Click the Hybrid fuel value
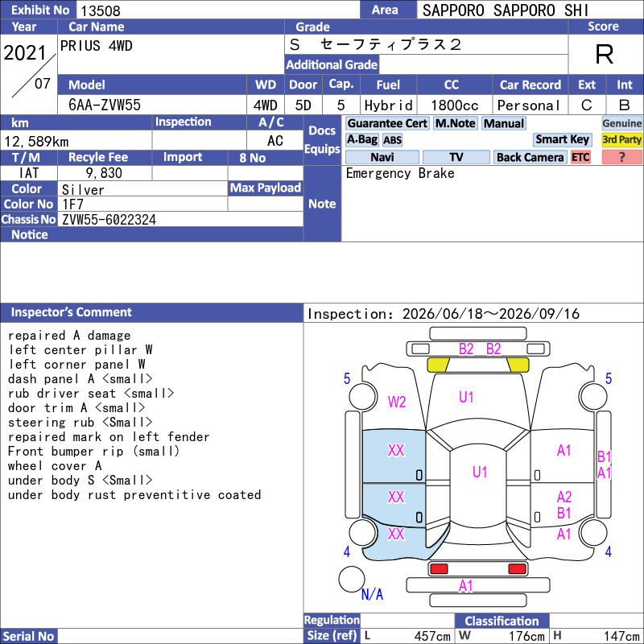Screen dimensions: 644x644 pyautogui.click(x=388, y=105)
